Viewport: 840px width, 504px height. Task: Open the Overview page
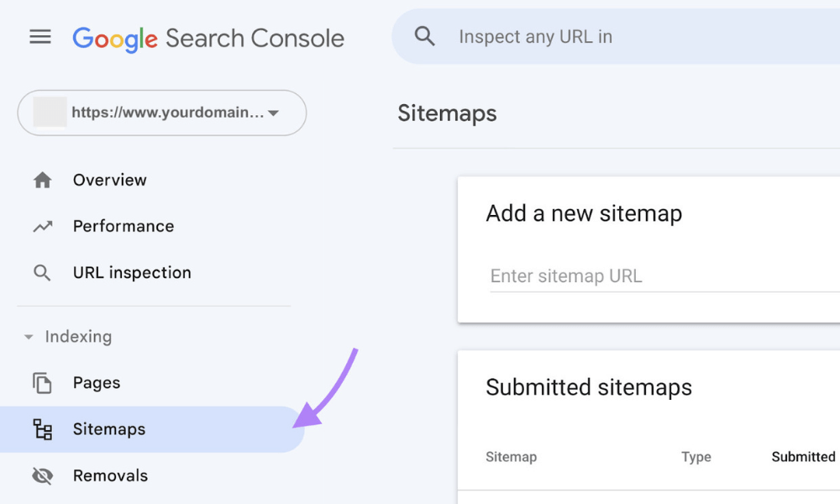tap(110, 180)
